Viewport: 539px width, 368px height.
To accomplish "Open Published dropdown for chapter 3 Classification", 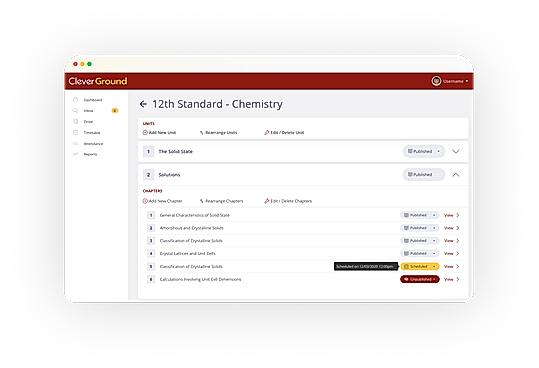I will click(420, 241).
